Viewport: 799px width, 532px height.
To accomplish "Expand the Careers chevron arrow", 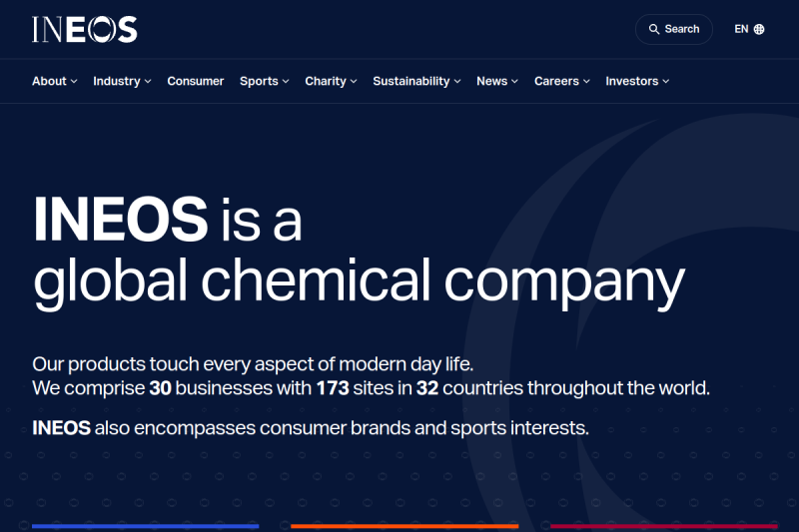I will 586,82.
